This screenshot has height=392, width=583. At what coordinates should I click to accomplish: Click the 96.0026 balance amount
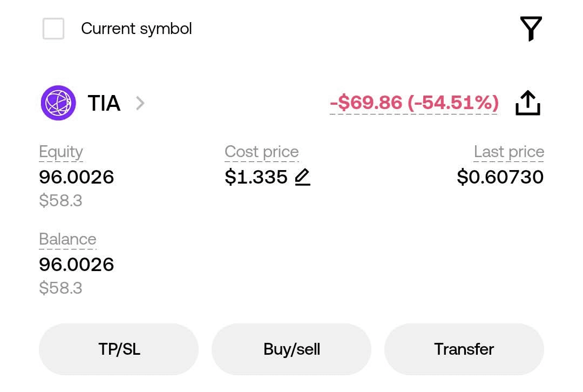pyautogui.click(x=77, y=265)
